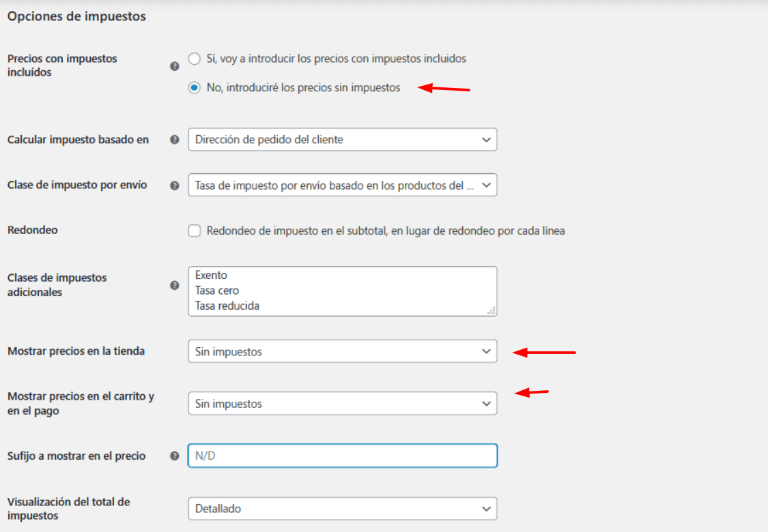Click resize grip of tax classes textarea
Viewport: 768px width, 532px height.
click(x=492, y=310)
